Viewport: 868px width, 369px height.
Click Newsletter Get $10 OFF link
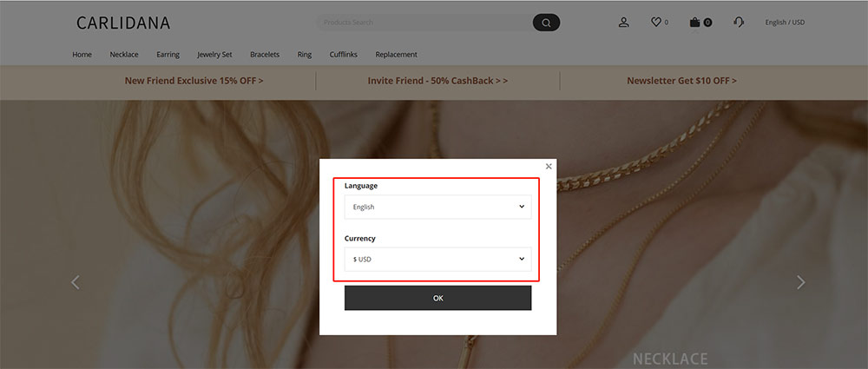point(681,81)
